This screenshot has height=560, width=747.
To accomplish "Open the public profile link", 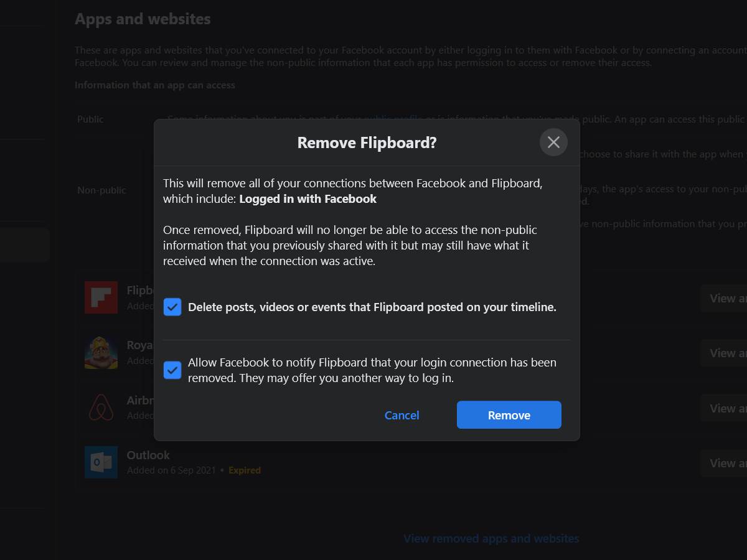I will point(393,119).
